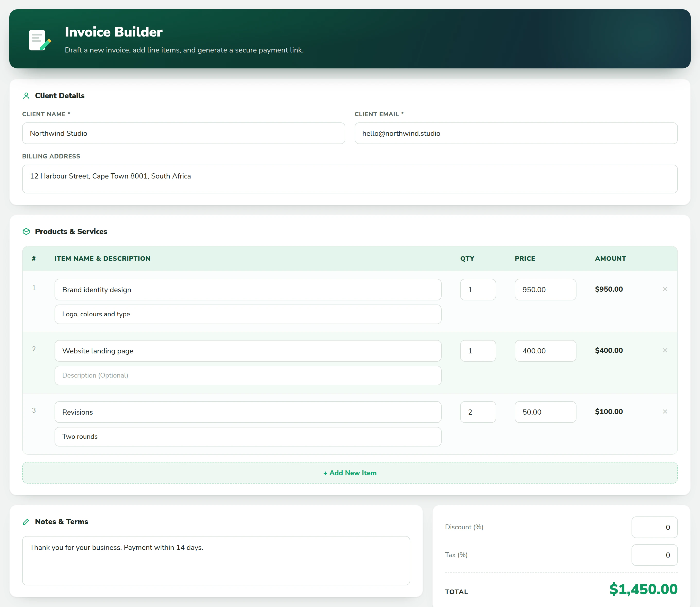The height and width of the screenshot is (607, 700).
Task: Edit the 950.00 price field
Action: point(545,290)
